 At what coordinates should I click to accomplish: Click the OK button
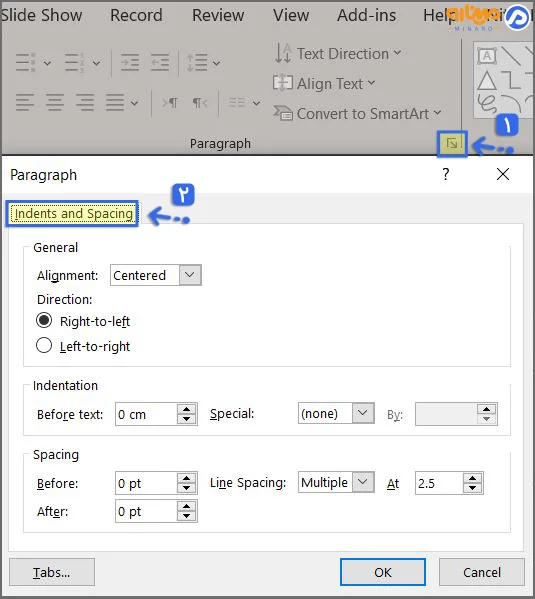click(x=383, y=572)
